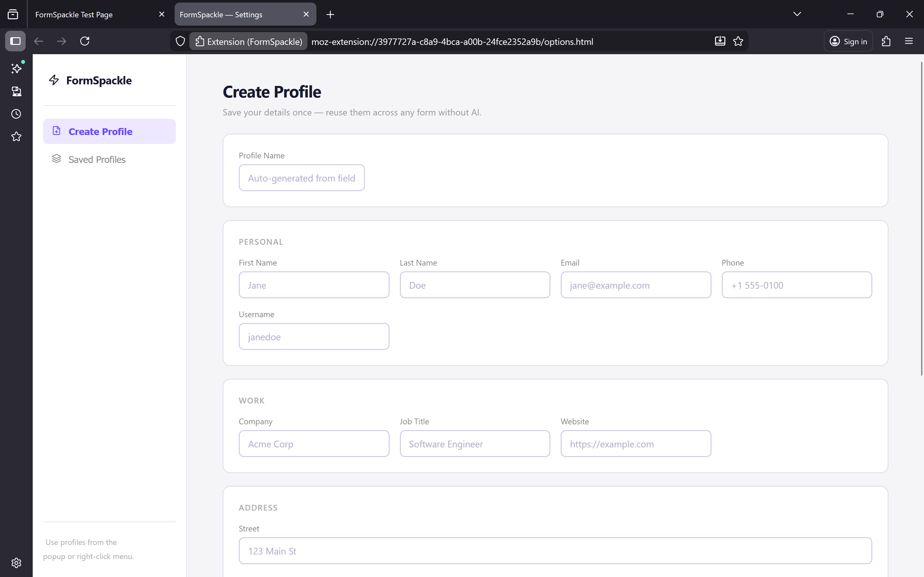Image resolution: width=924 pixels, height=577 pixels.
Task: Go back with the back arrow
Action: point(39,41)
